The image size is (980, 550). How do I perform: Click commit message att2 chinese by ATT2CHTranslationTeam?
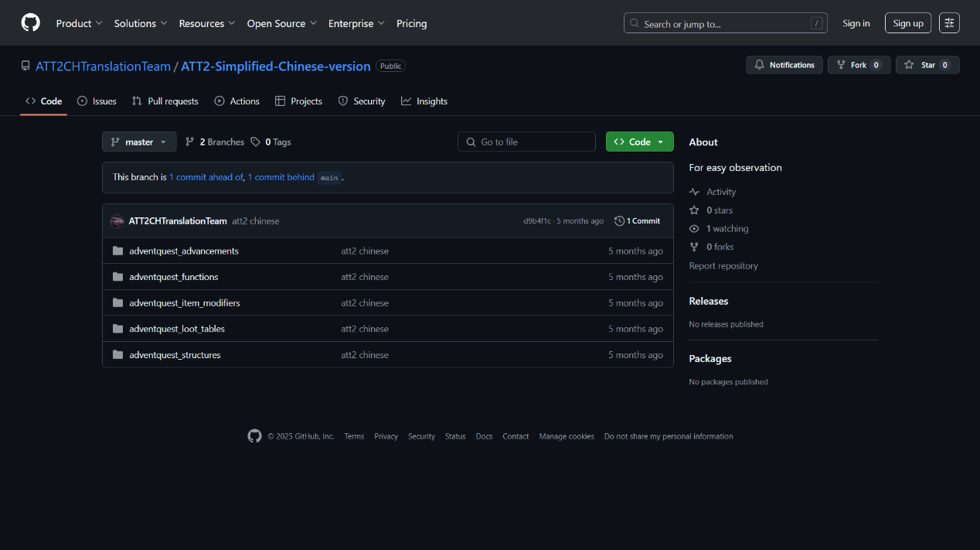point(256,221)
